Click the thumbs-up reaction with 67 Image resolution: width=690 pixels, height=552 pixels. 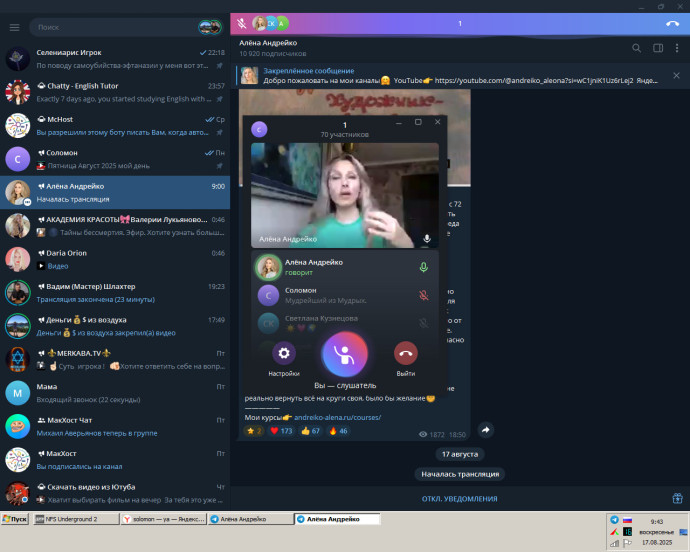311,431
